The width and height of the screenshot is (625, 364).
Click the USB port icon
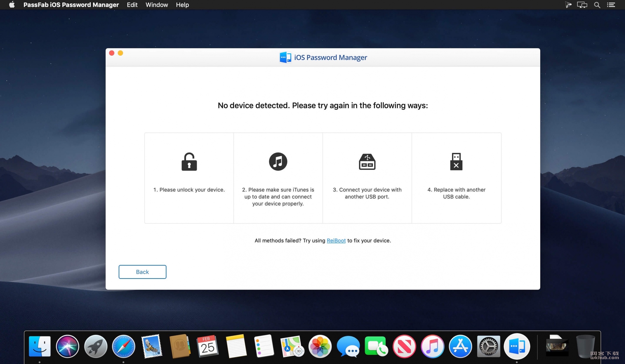[x=367, y=162]
